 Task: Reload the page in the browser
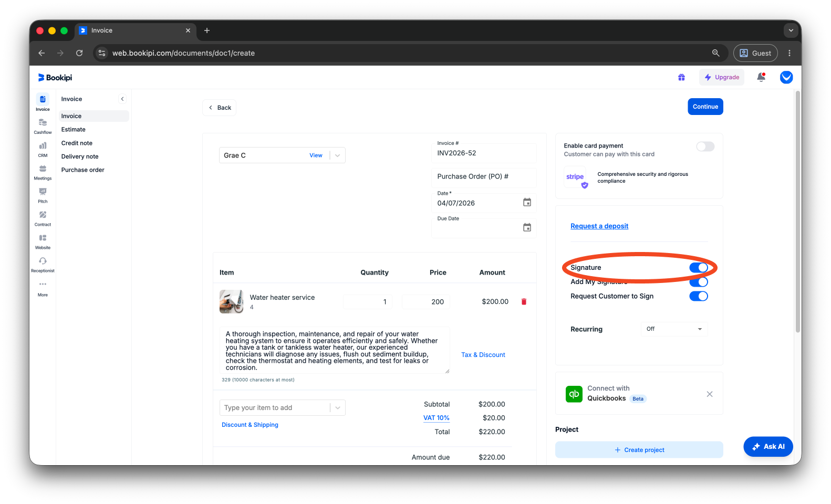[x=79, y=53]
